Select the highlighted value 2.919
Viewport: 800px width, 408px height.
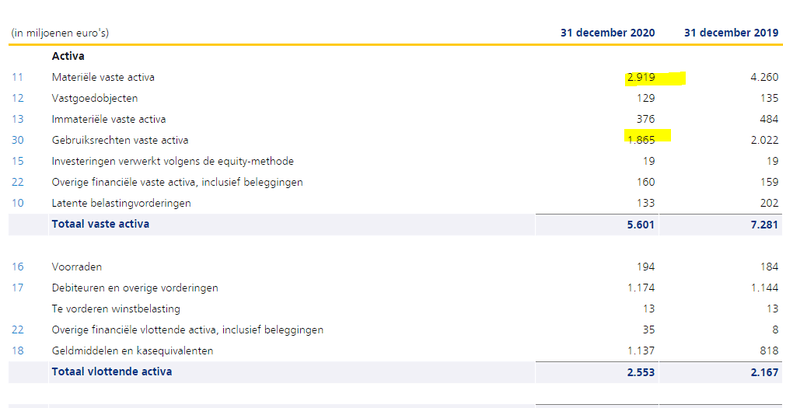point(641,77)
